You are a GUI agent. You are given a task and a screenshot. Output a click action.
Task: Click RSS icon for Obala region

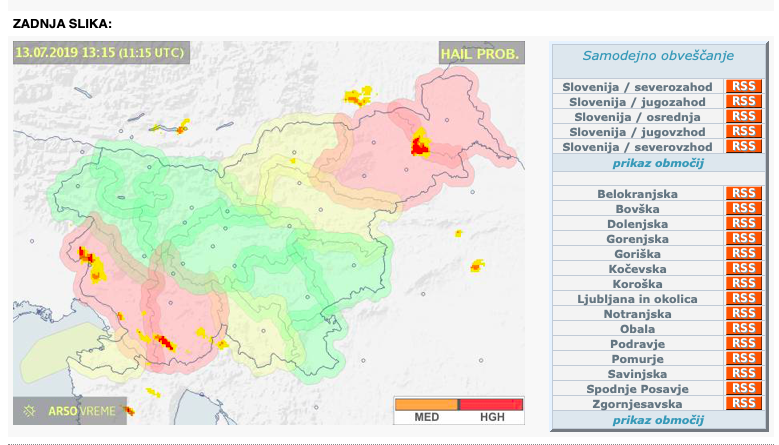pos(743,328)
